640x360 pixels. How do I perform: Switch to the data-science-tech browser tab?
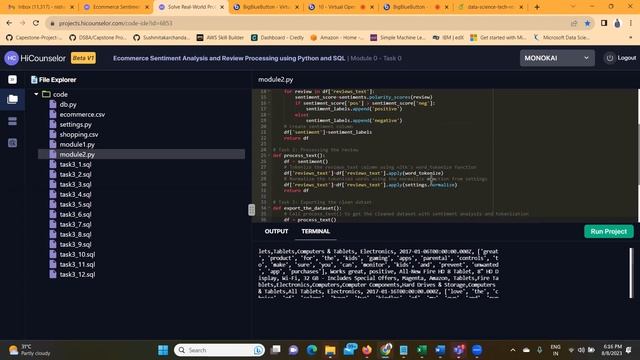tap(490, 7)
